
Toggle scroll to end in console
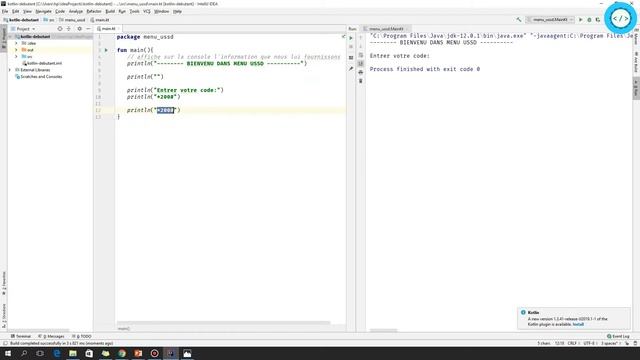[360, 64]
